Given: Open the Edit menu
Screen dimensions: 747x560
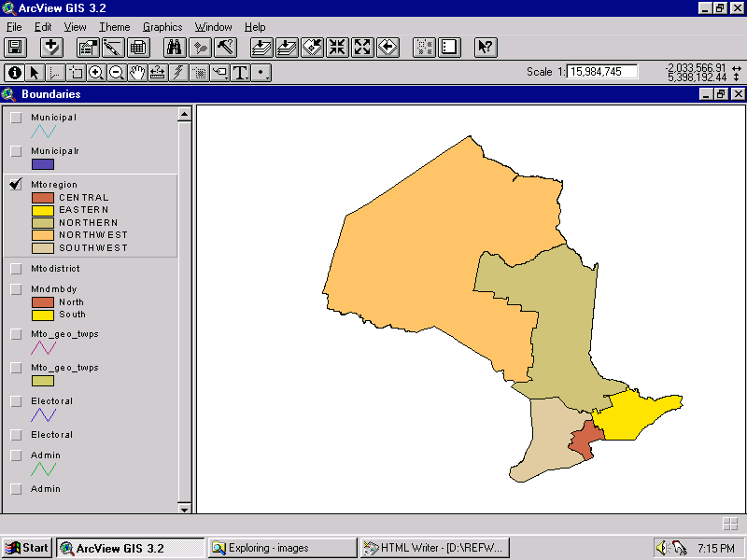Looking at the screenshot, I should pyautogui.click(x=43, y=27).
